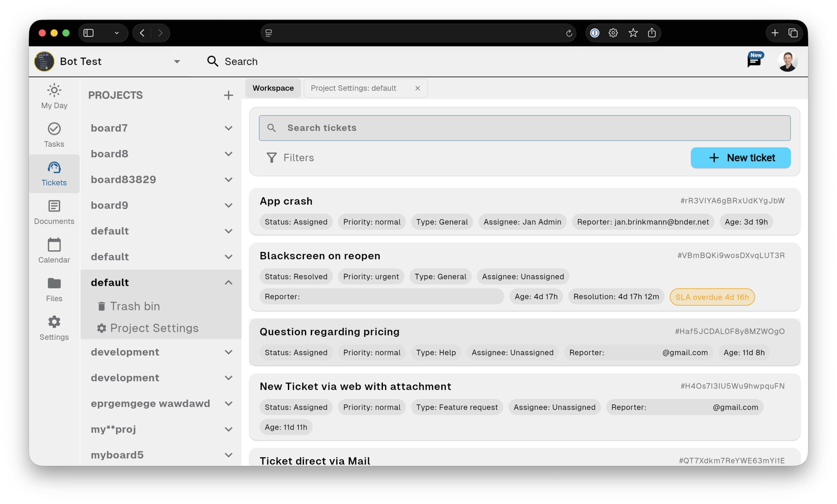The width and height of the screenshot is (837, 504).
Task: Open the My Day panel
Action: 54,96
